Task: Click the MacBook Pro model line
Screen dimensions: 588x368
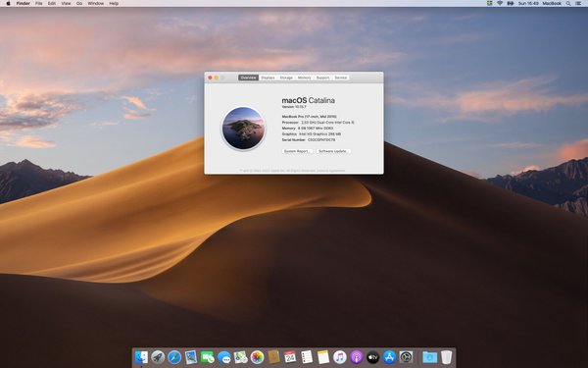Action: click(x=310, y=117)
